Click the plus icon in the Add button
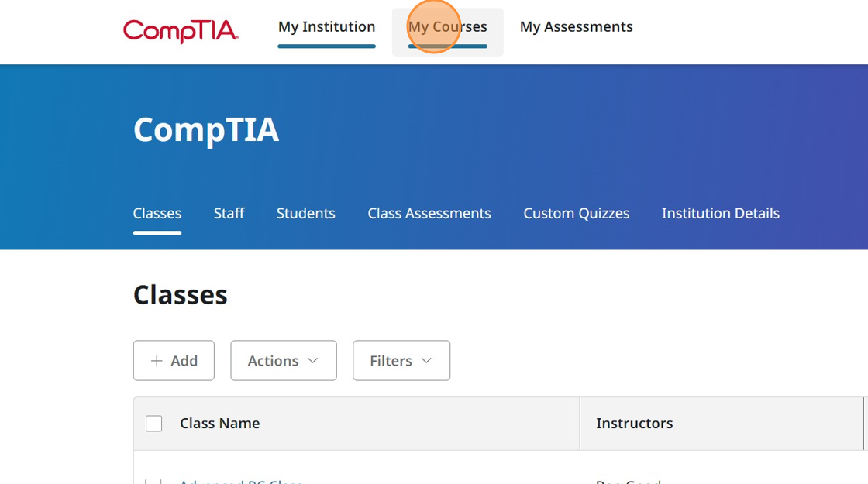The width and height of the screenshot is (868, 484). coord(157,360)
